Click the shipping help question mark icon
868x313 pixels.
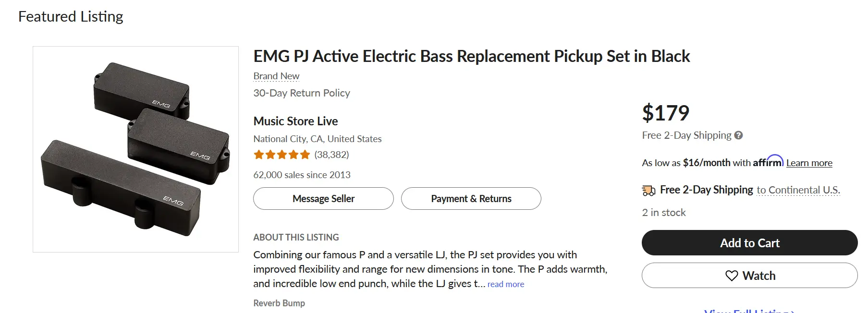coord(739,135)
